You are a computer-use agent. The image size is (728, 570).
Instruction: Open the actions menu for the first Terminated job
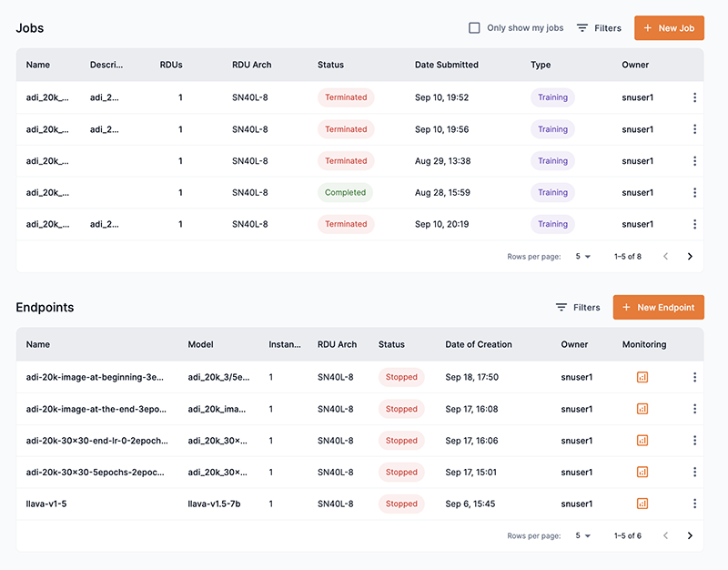pyautogui.click(x=694, y=97)
